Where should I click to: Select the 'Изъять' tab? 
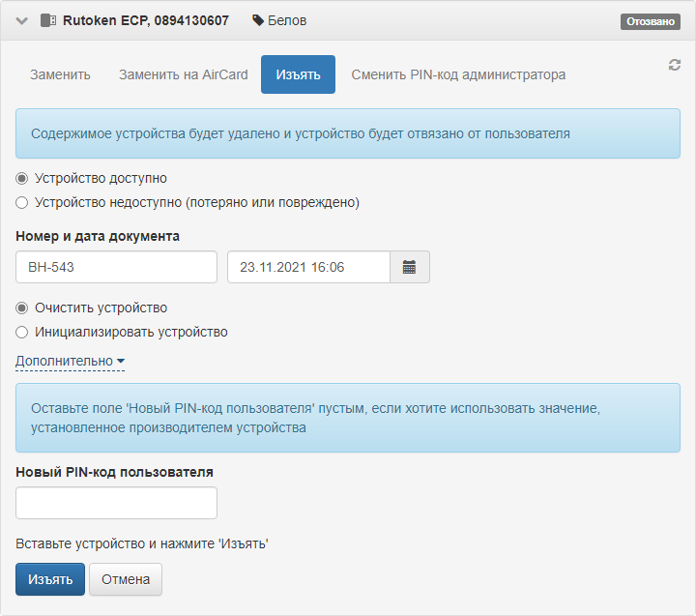(x=298, y=74)
